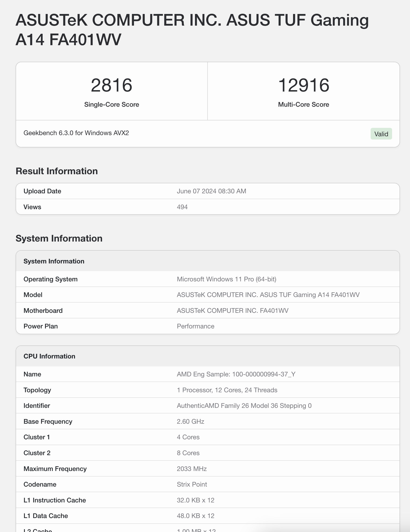410x532 pixels.
Task: Click the green 'Valid' badge
Action: click(381, 134)
